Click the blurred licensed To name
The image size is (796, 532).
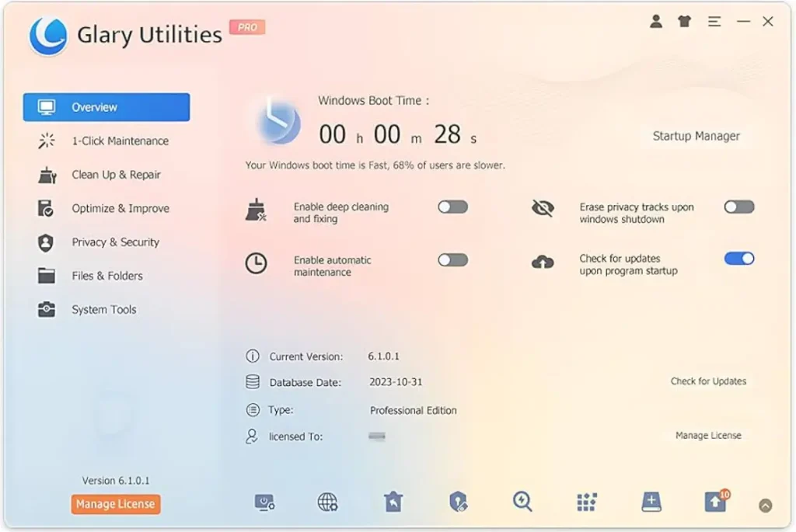[x=377, y=436]
